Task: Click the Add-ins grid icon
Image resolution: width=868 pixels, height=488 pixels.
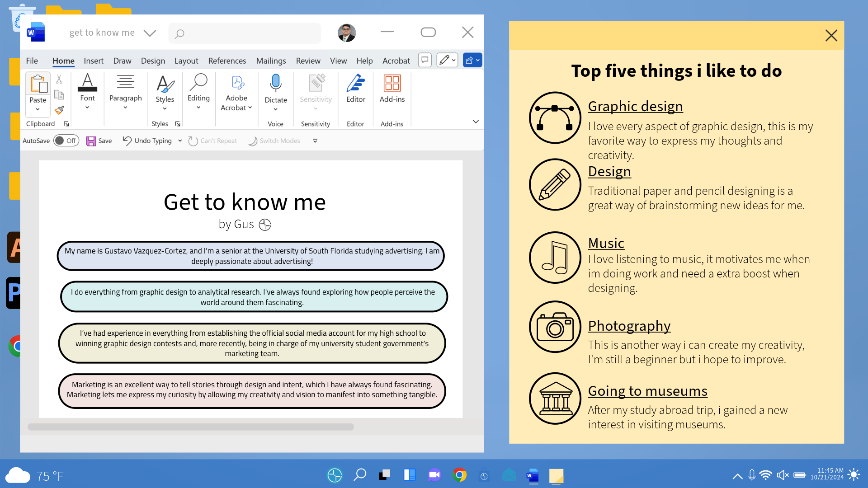Action: pyautogui.click(x=392, y=84)
